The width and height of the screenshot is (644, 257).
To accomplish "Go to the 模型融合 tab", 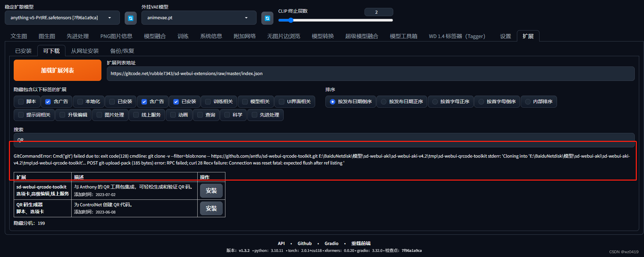I will 155,36.
